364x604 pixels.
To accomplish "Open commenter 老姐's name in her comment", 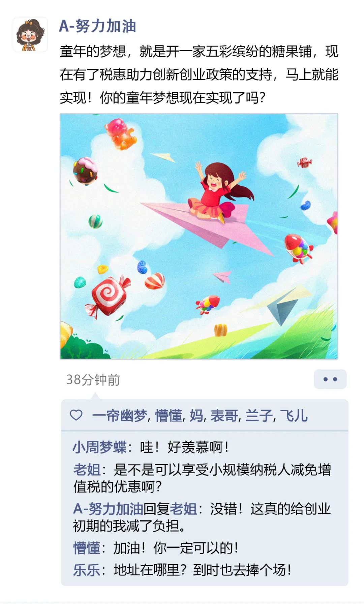I will [x=87, y=470].
